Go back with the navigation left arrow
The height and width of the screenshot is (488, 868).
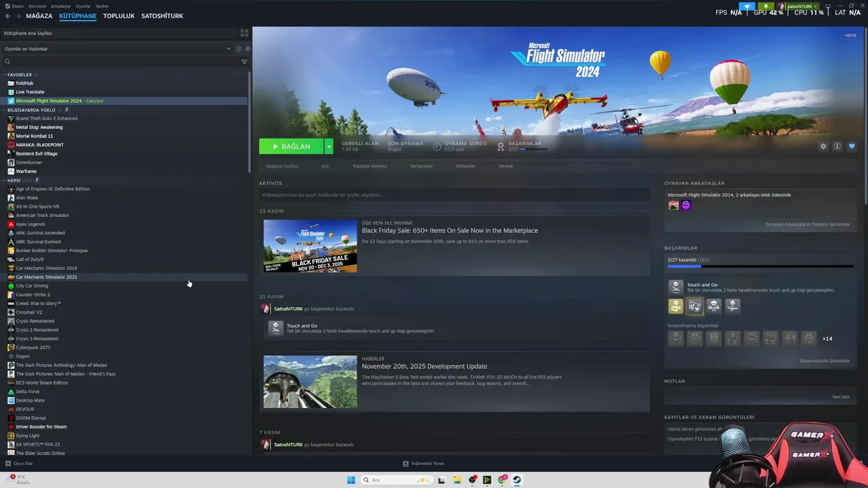point(7,16)
